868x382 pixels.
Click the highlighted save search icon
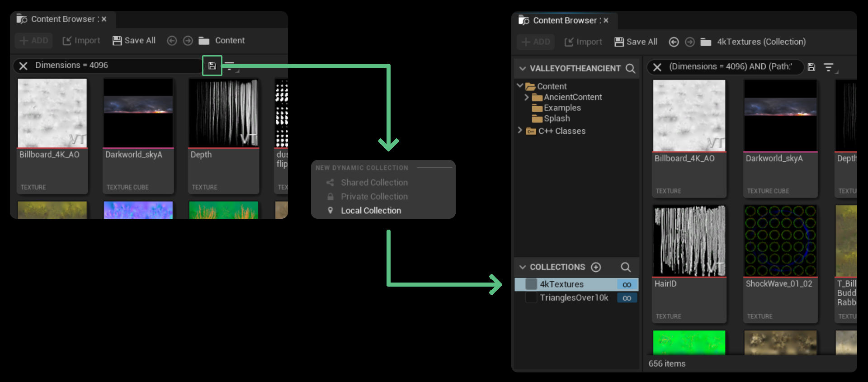click(212, 66)
